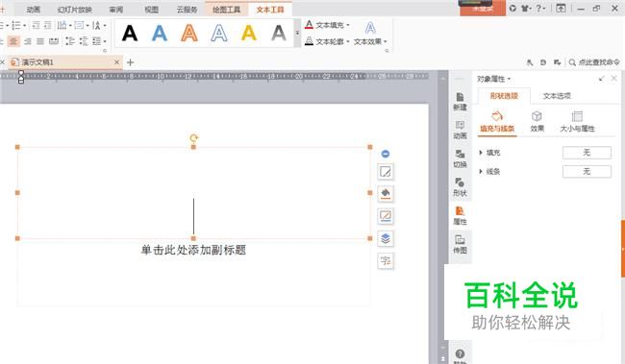The image size is (625, 364).
Task: Apply the gray gradient WordArt style
Action: 279,33
